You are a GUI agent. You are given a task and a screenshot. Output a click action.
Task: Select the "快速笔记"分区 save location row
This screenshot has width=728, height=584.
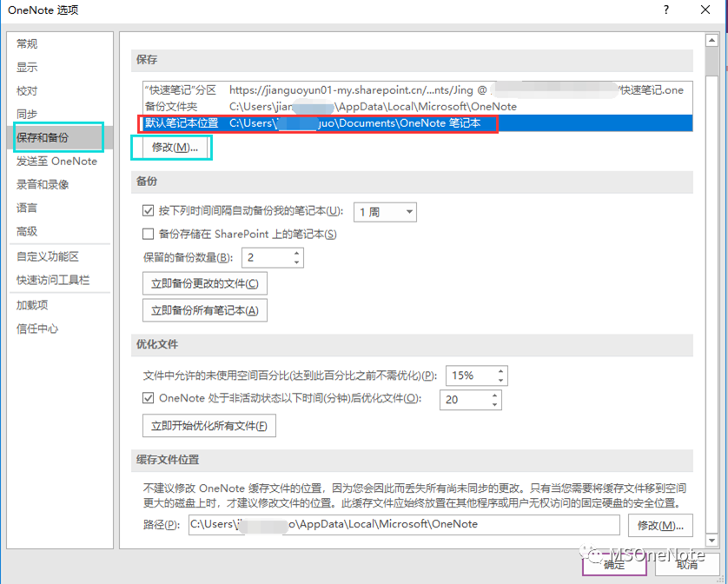[417, 90]
